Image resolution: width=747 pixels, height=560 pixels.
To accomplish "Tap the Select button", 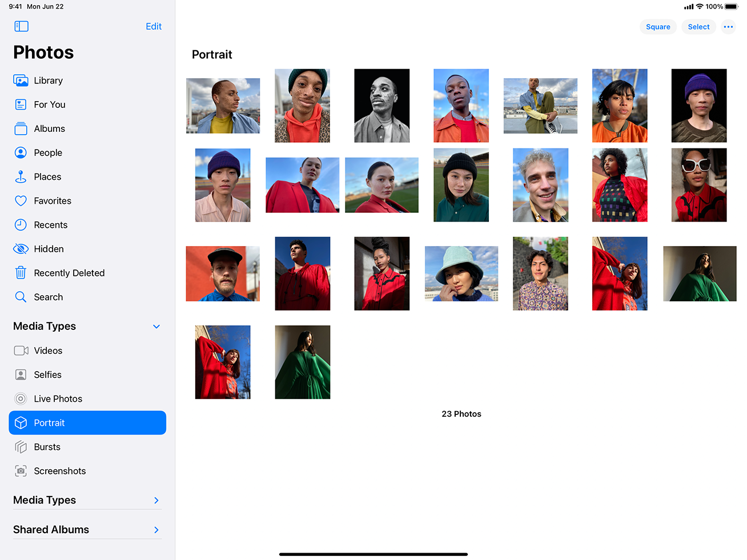I will click(x=698, y=27).
